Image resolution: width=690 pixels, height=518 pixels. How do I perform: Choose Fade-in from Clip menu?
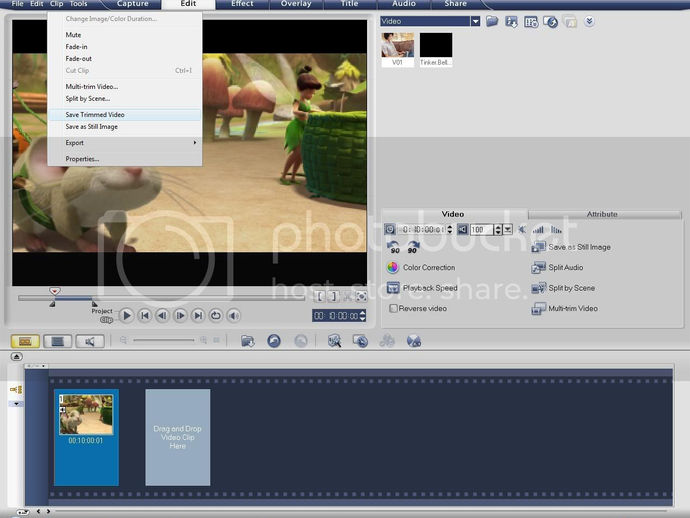pyautogui.click(x=125, y=47)
